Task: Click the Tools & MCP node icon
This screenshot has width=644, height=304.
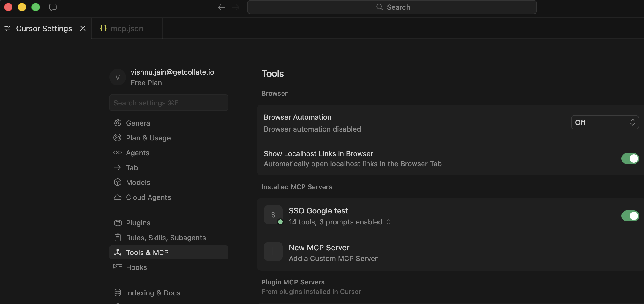Action: tap(118, 252)
